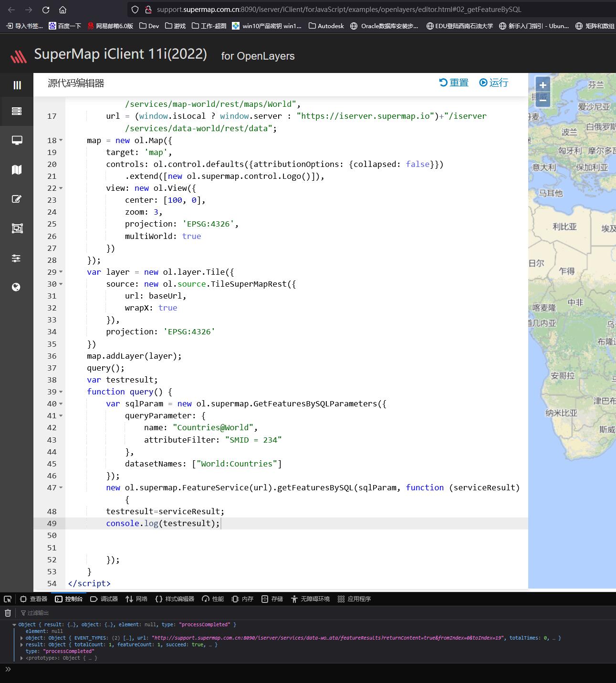The width and height of the screenshot is (616, 683).
Task: Switch to the 性能 performance tab
Action: (213, 599)
